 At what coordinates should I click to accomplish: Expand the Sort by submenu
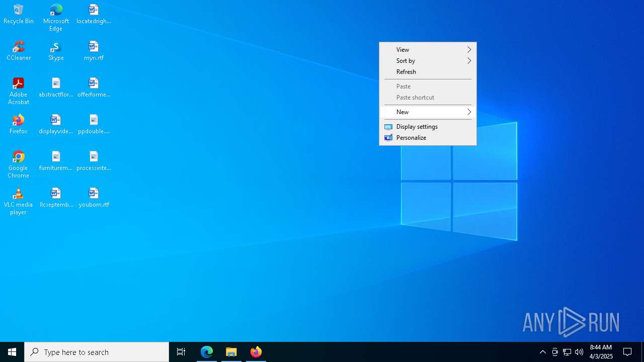point(428,60)
